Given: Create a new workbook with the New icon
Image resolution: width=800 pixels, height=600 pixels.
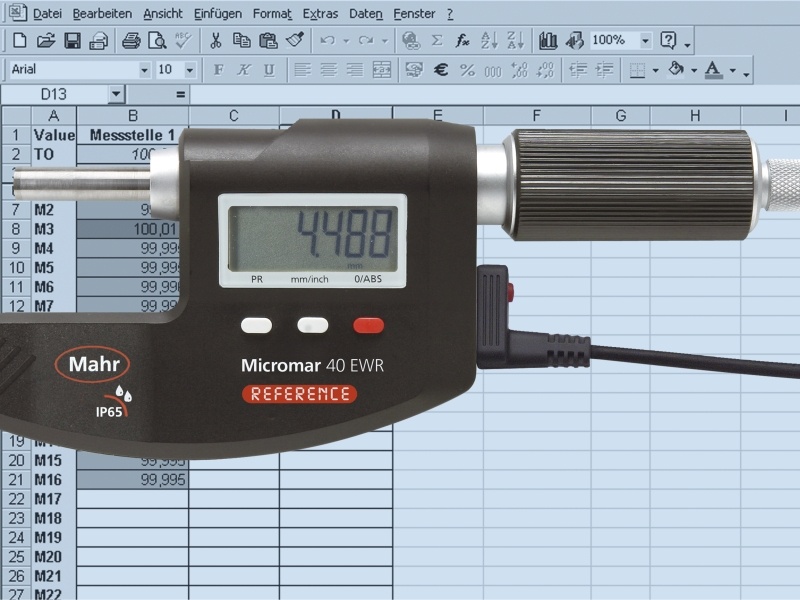Looking at the screenshot, I should click(x=19, y=40).
